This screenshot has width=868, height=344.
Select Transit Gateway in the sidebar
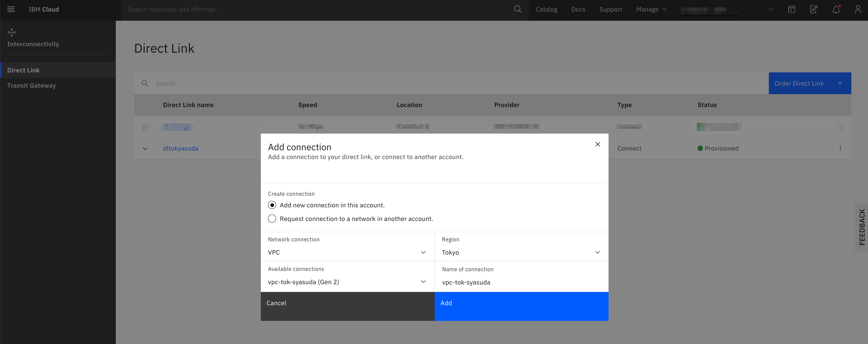pos(58,86)
